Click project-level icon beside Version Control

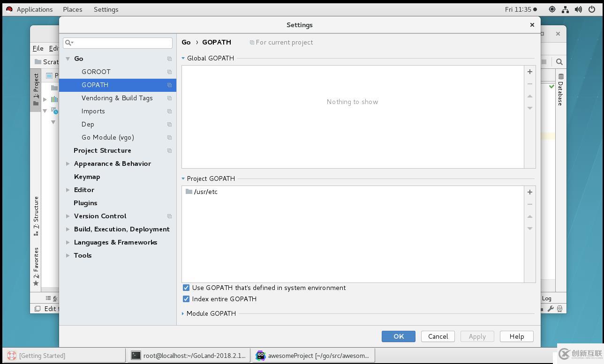point(169,216)
